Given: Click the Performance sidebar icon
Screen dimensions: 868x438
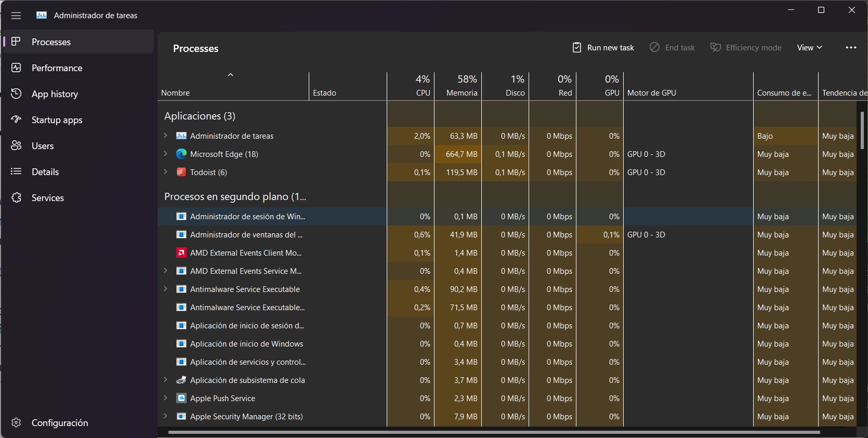Looking at the screenshot, I should (x=16, y=68).
